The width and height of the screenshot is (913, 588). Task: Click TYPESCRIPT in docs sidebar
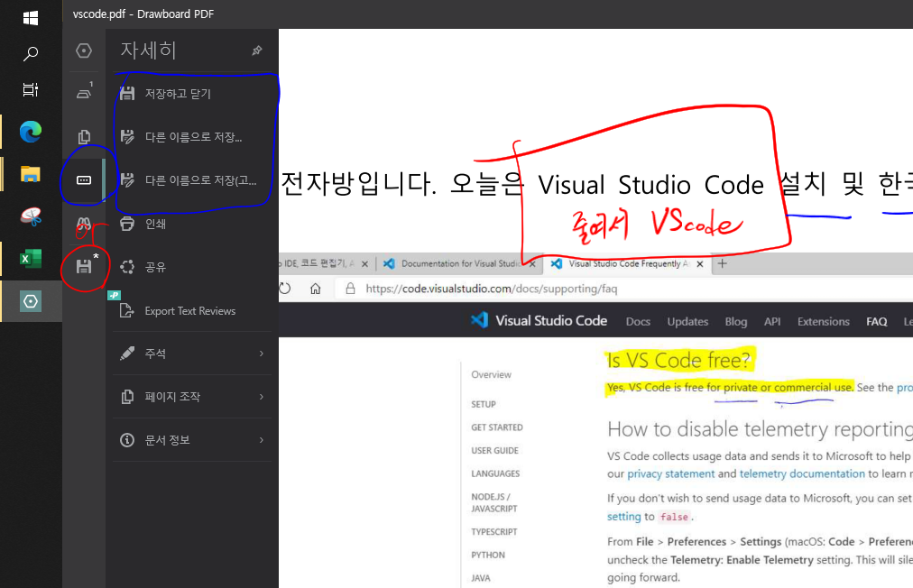493,532
